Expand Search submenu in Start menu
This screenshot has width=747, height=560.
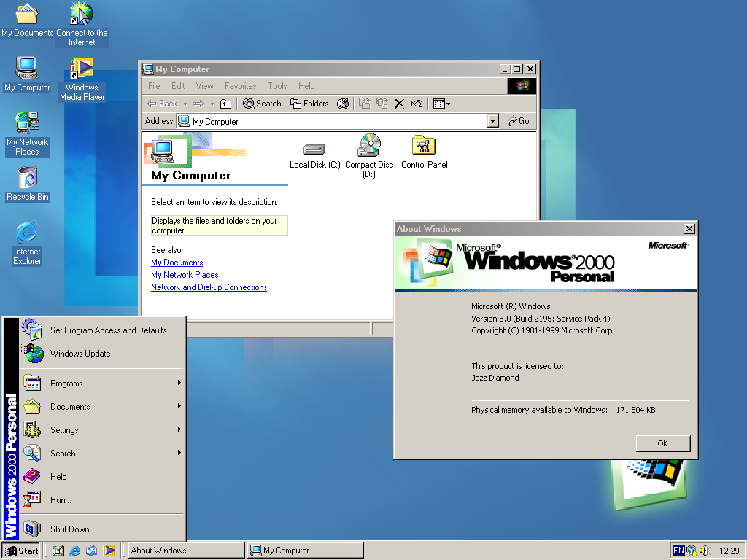pos(101,454)
